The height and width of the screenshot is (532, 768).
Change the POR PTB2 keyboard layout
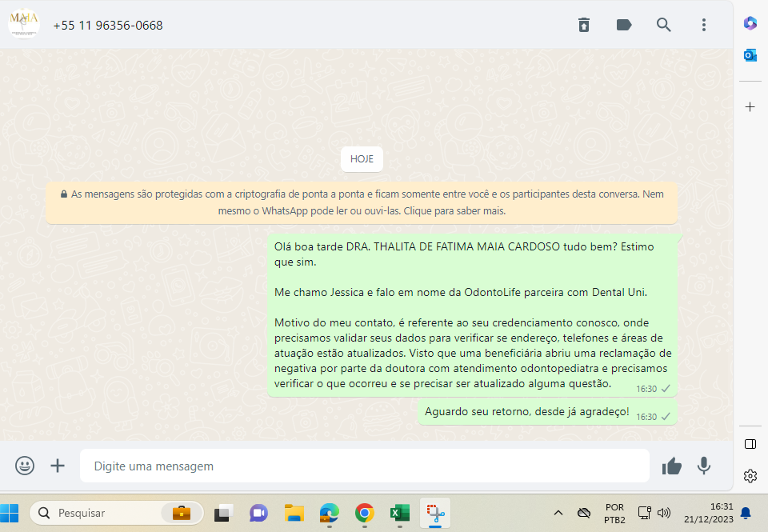(614, 513)
